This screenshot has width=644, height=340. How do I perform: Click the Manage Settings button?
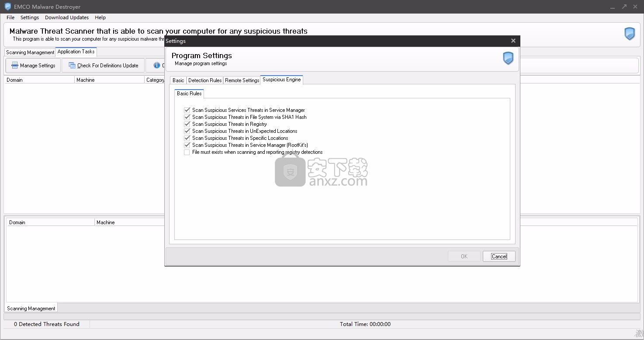pos(33,66)
